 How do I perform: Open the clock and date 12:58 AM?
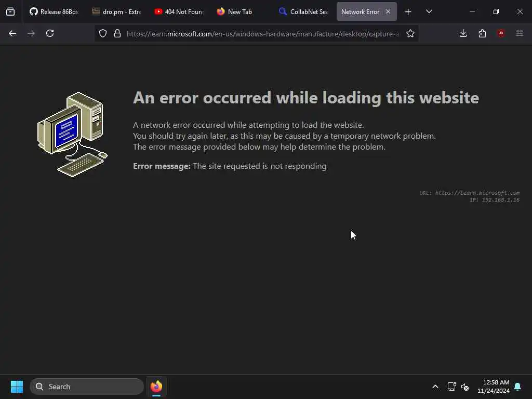point(494,387)
